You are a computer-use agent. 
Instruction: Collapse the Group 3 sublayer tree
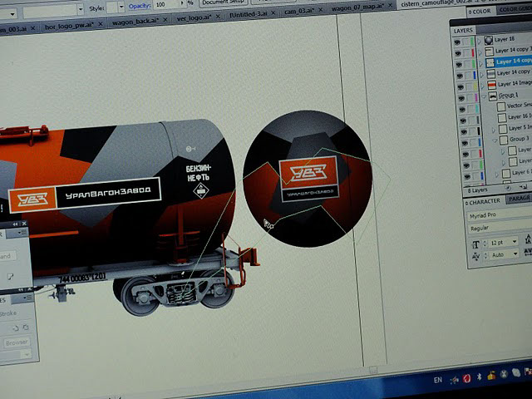click(495, 140)
